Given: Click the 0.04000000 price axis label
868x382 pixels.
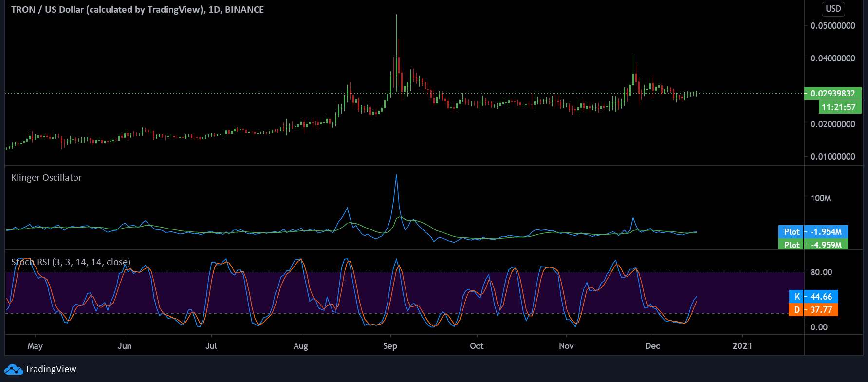Looking at the screenshot, I should [x=832, y=58].
